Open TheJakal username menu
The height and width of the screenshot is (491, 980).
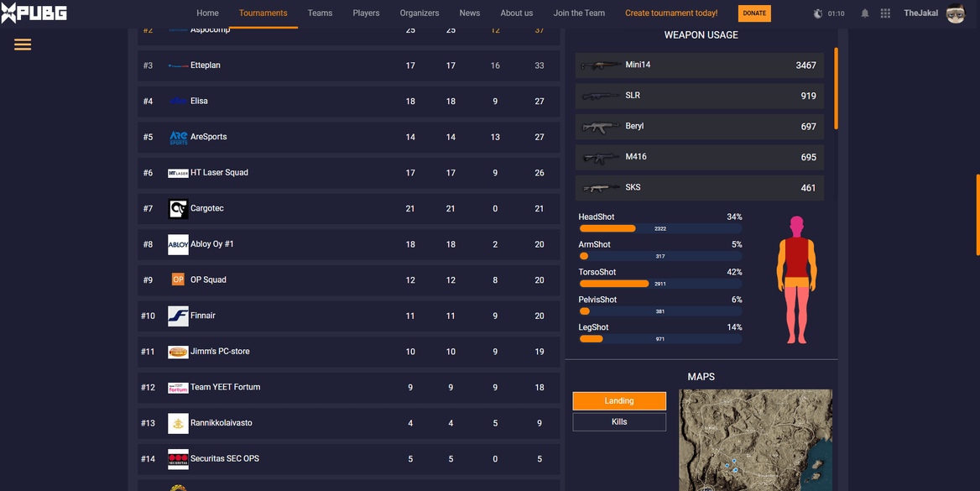coord(920,13)
